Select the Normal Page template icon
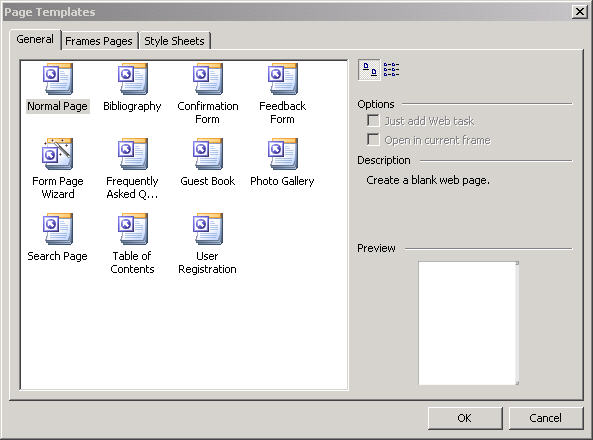 click(x=57, y=79)
